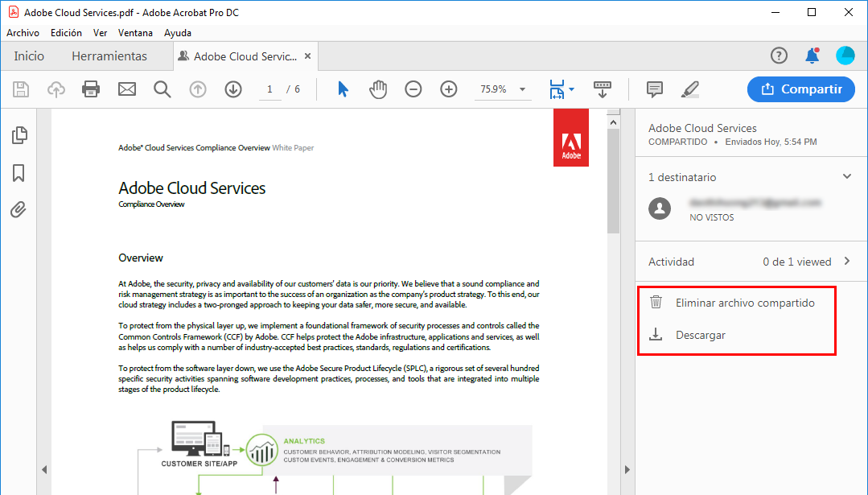868x495 pixels.
Task: Click 'Enviados Hoy, 5:54 PM' text
Action: click(x=771, y=142)
